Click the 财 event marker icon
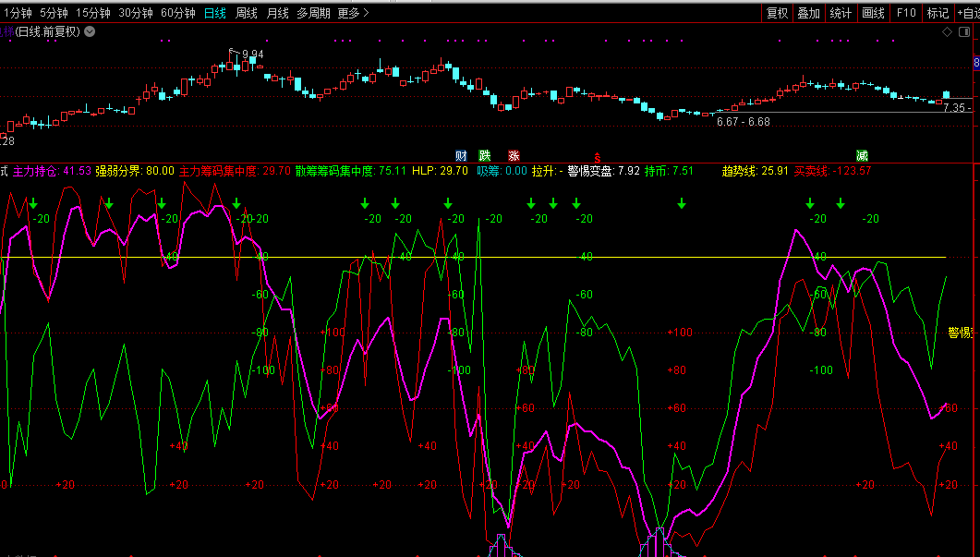The height and width of the screenshot is (557, 980). [x=461, y=155]
